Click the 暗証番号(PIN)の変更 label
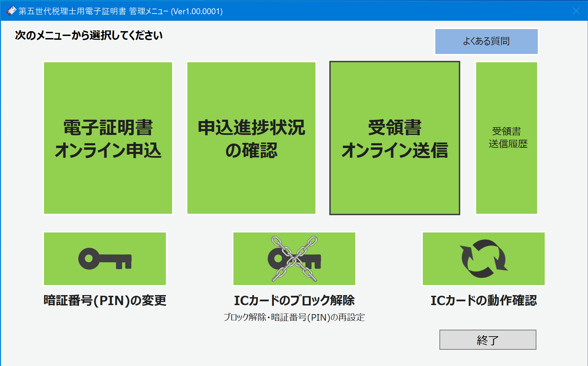Viewport: 588px width, 366px height. (x=105, y=300)
